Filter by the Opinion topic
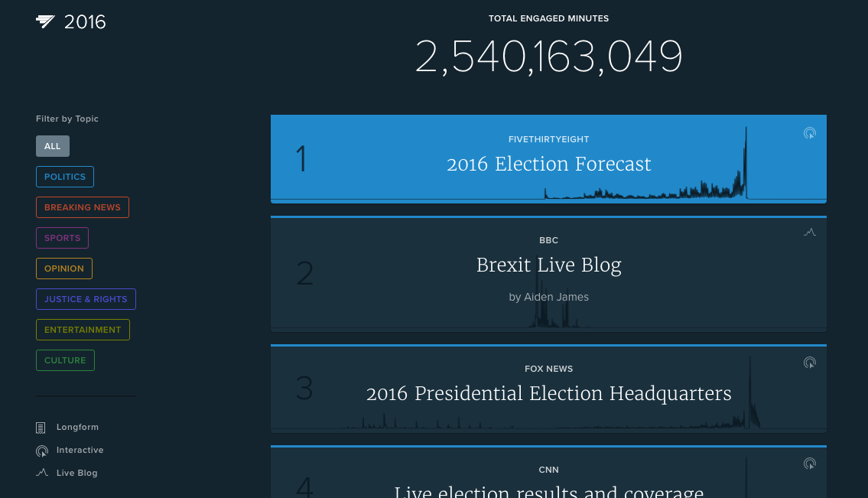The height and width of the screenshot is (498, 868). pos(64,269)
